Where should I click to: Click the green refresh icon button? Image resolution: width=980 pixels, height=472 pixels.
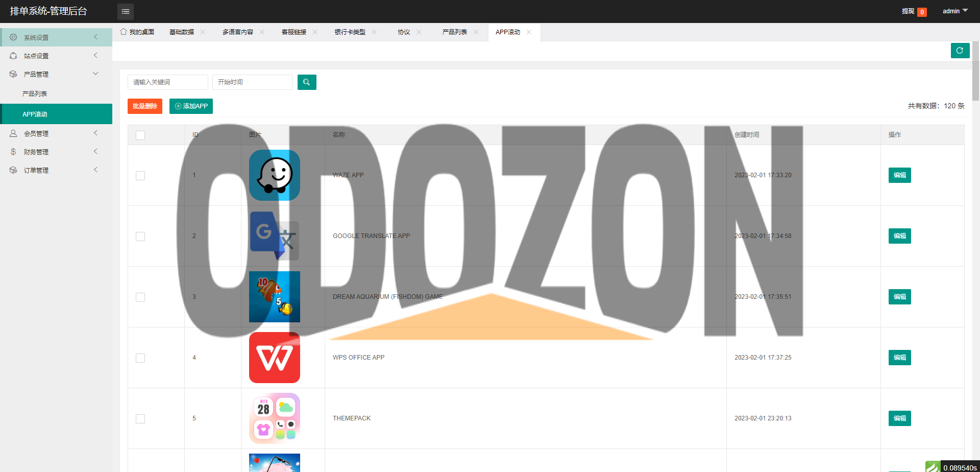(x=960, y=51)
